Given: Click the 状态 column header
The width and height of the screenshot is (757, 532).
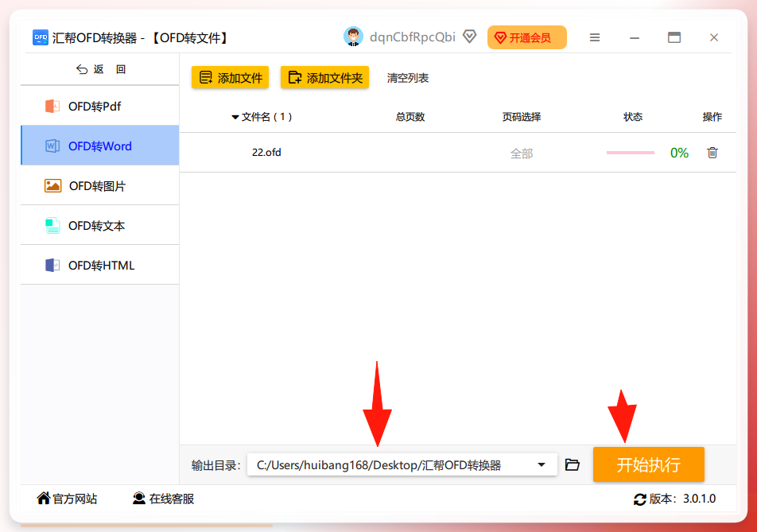Looking at the screenshot, I should [x=632, y=117].
